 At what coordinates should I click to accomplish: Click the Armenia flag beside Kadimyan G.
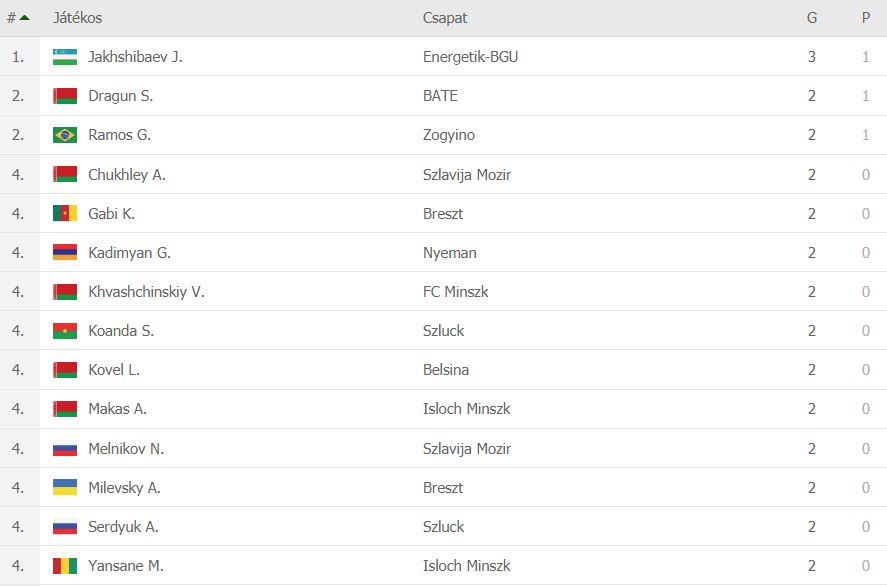pyautogui.click(x=65, y=252)
